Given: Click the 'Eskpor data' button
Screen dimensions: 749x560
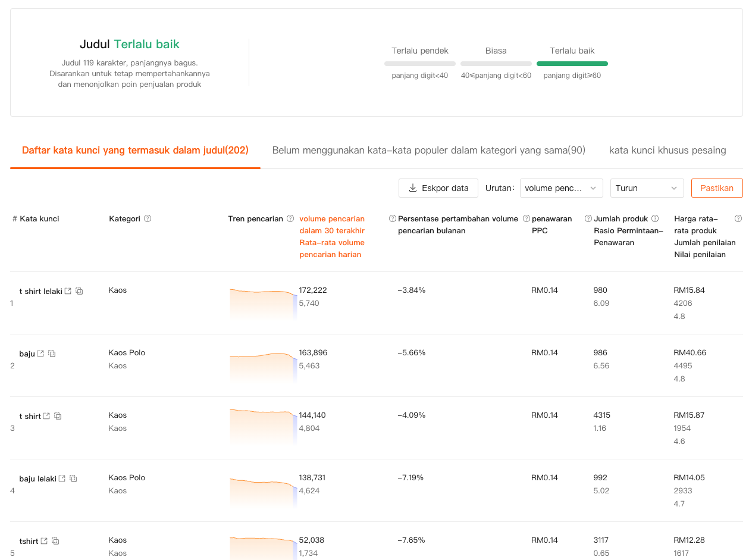Looking at the screenshot, I should [438, 188].
